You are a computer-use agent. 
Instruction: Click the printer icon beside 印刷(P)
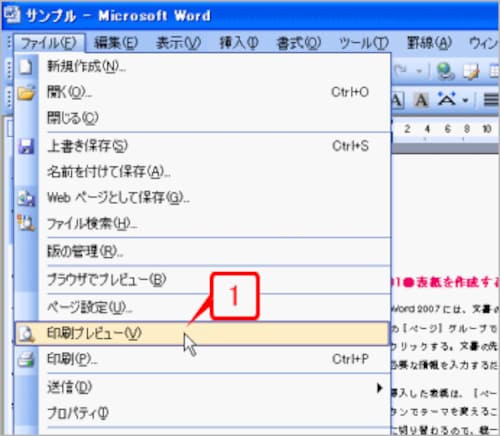(x=26, y=360)
